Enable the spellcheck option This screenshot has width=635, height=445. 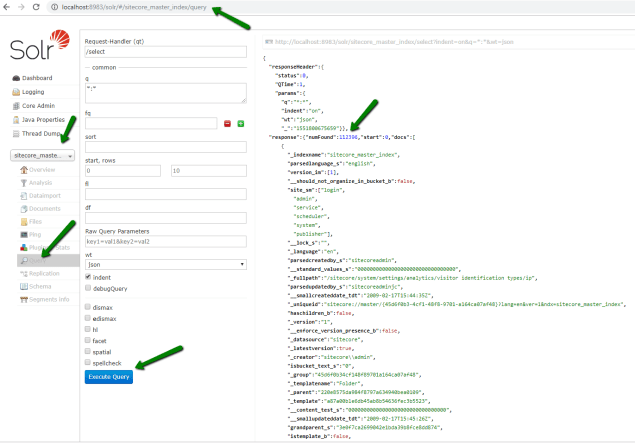click(89, 363)
